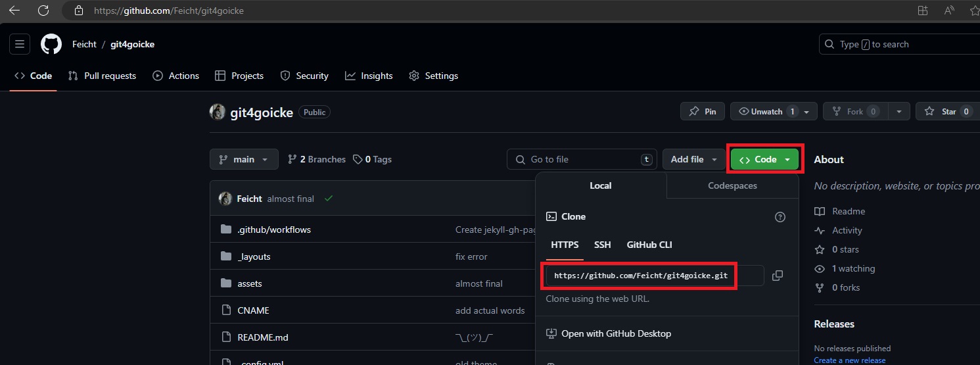Open the Unwatch notifications dropdown

click(x=774, y=112)
